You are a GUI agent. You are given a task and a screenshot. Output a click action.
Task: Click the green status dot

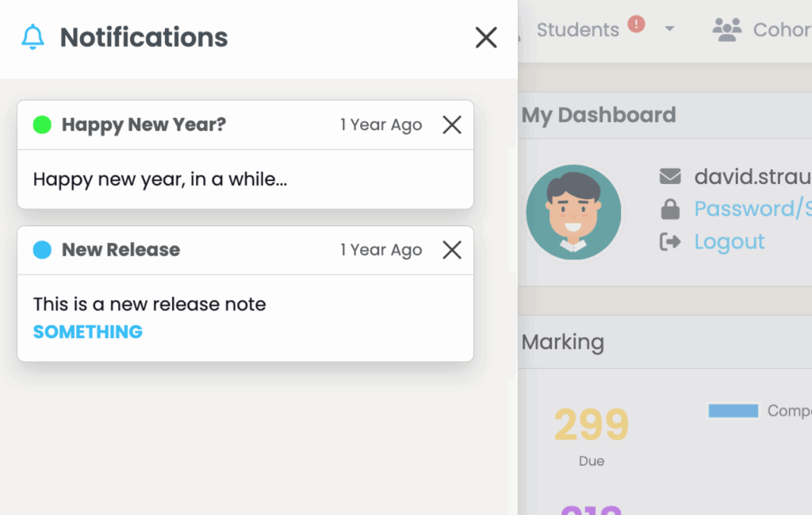[x=42, y=125]
